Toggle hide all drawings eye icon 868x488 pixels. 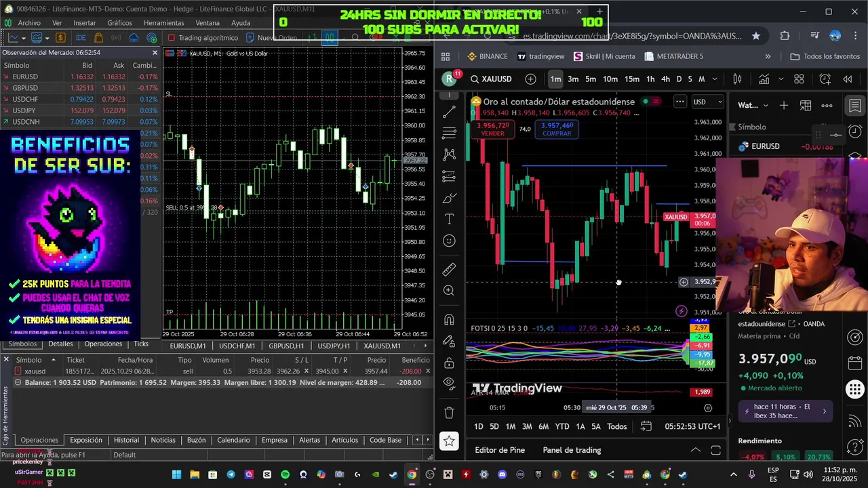coord(449,384)
